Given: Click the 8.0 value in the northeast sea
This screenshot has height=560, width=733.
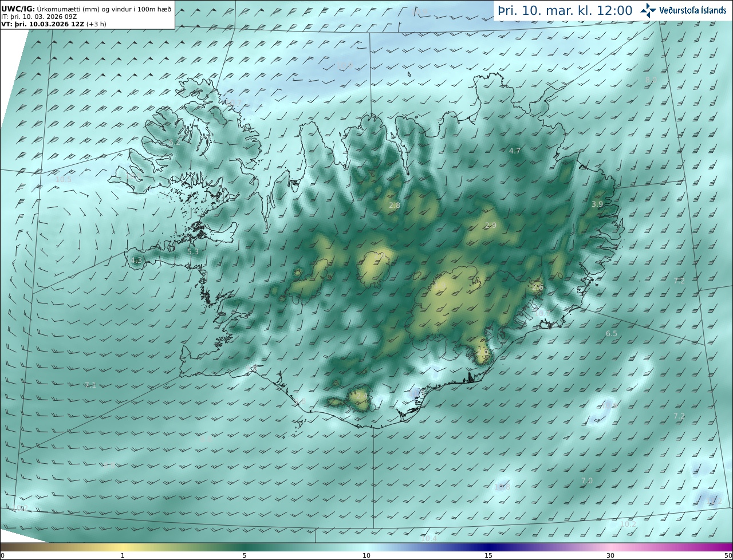Looking at the screenshot, I should click(x=651, y=80).
